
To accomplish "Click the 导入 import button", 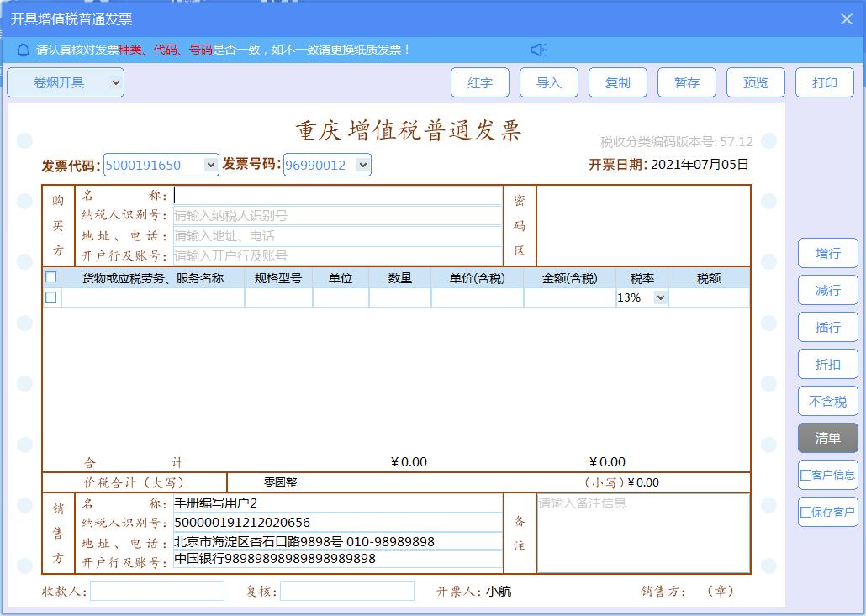I will click(548, 82).
